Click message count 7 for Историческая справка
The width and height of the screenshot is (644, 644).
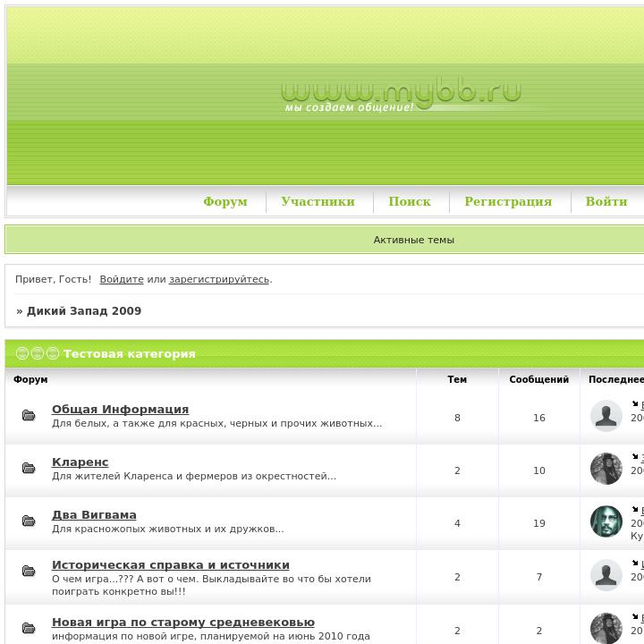538,577
